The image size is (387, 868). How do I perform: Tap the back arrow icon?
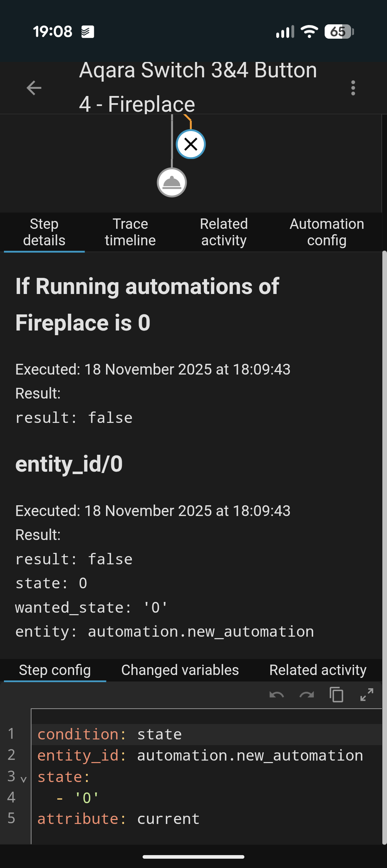click(34, 88)
